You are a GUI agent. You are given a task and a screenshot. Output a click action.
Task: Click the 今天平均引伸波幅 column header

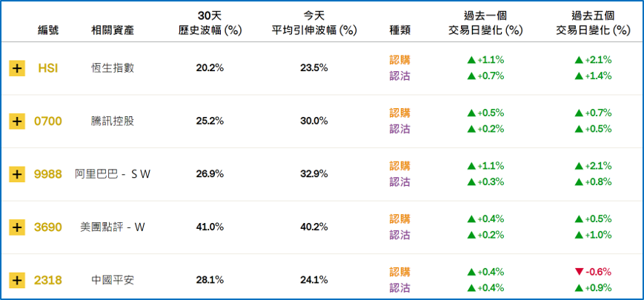[x=313, y=23]
